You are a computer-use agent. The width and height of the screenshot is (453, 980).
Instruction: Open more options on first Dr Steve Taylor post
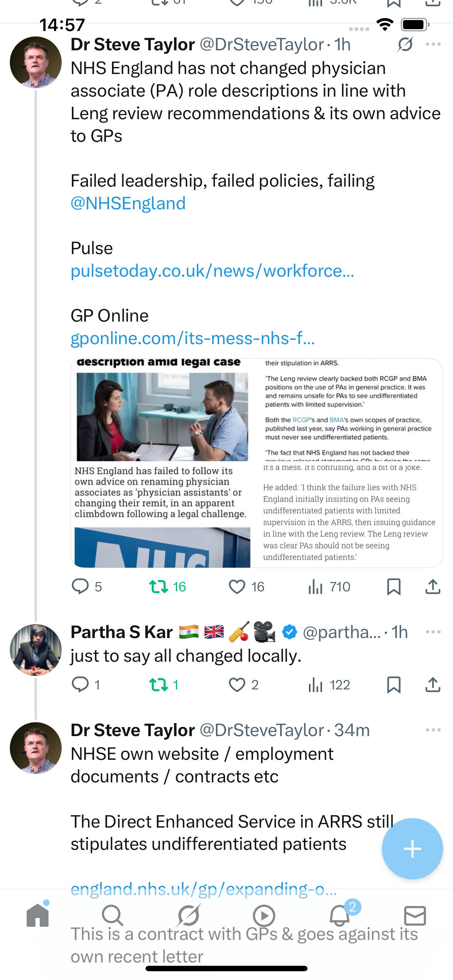click(433, 44)
